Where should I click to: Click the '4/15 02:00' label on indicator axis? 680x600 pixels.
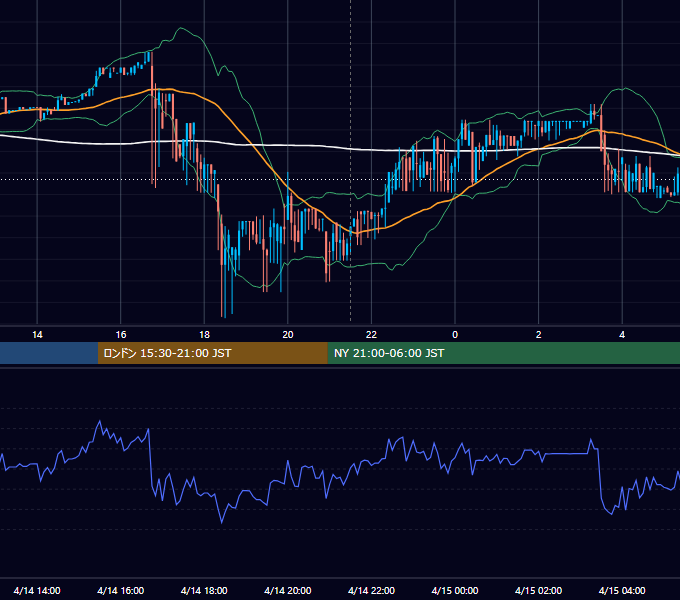(x=539, y=590)
